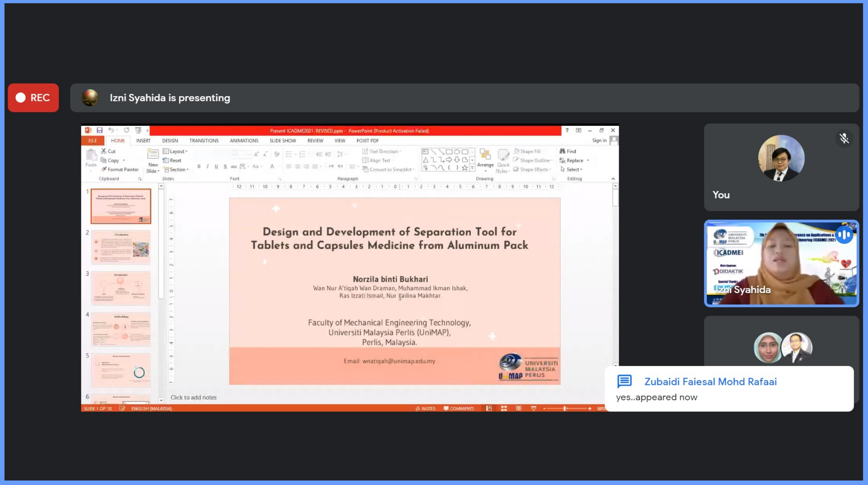This screenshot has width=868, height=485.
Task: Click the chat message notification icon
Action: (624, 382)
